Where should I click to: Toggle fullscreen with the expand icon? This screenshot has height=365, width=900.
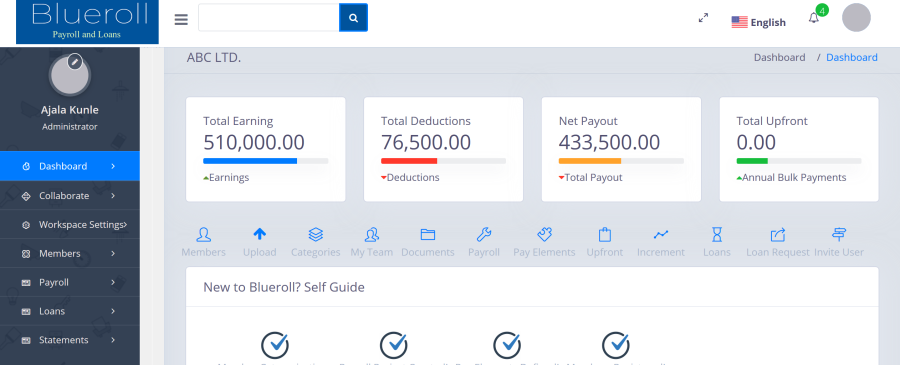[x=703, y=18]
